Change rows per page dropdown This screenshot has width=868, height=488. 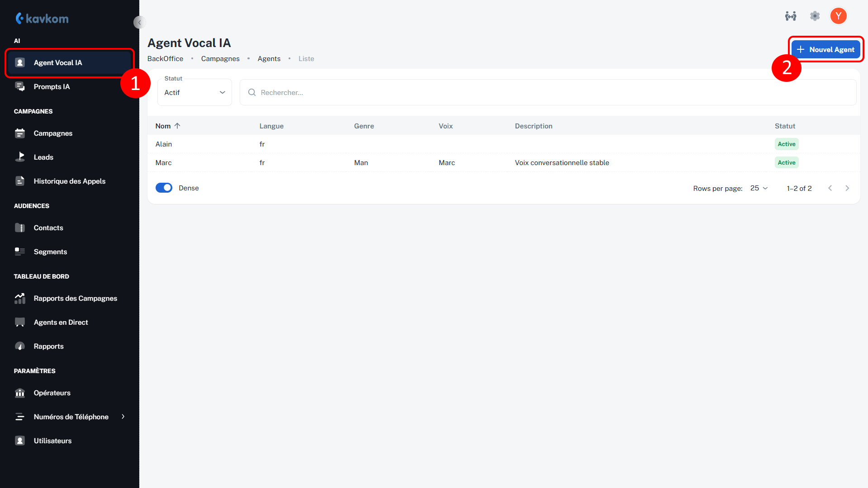tap(759, 188)
